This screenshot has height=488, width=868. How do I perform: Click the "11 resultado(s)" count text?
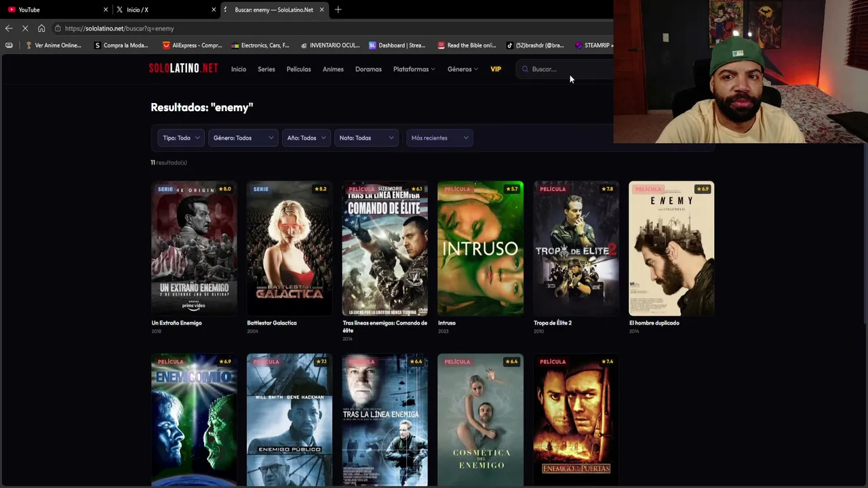(x=169, y=163)
